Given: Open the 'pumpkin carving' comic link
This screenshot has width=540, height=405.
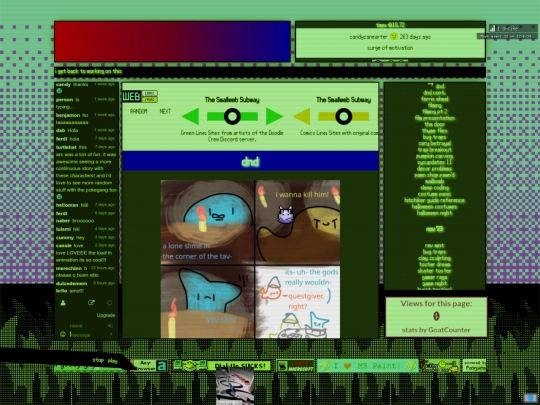Looking at the screenshot, I should point(435,156).
